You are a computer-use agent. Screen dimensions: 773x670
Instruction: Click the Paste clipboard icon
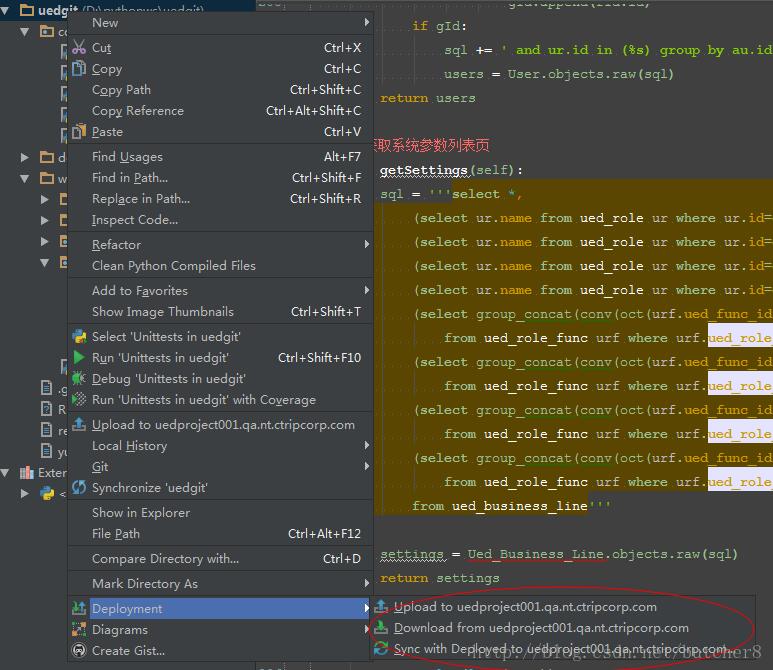point(79,132)
